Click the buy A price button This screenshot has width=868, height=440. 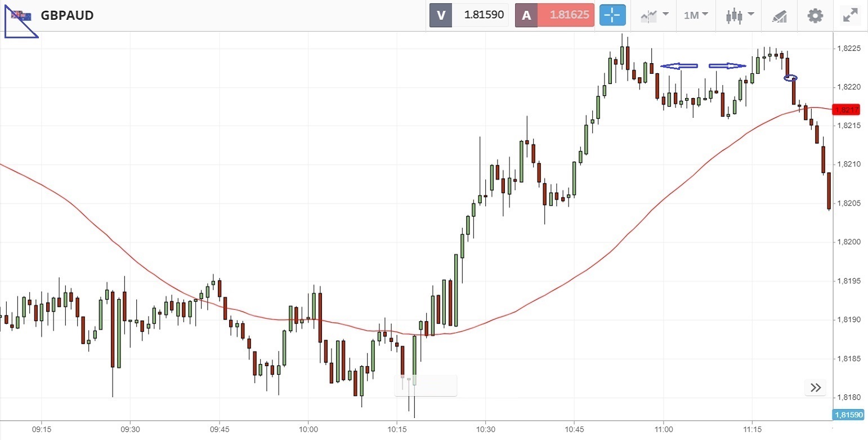[x=555, y=15]
